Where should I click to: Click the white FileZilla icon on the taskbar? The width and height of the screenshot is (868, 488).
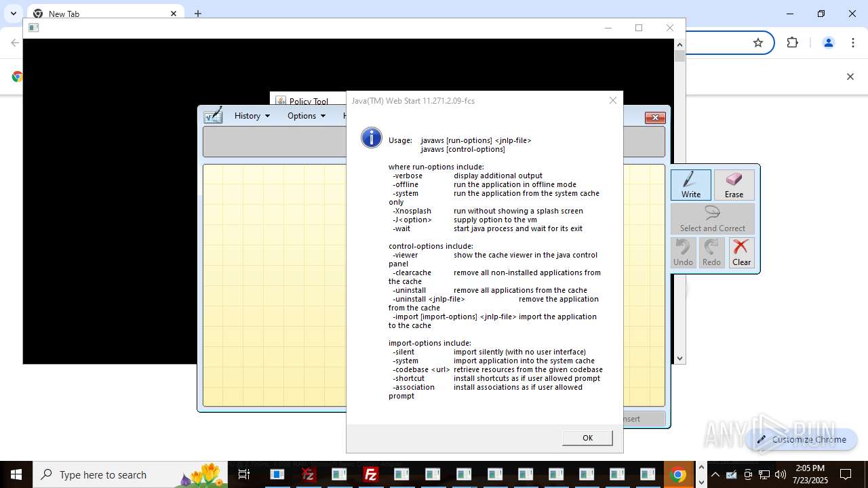click(370, 474)
